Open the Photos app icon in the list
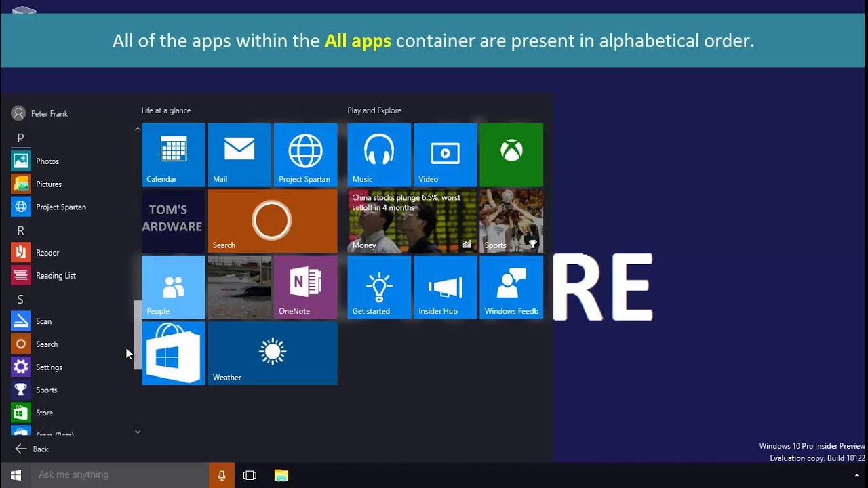The height and width of the screenshot is (488, 868). tap(21, 161)
